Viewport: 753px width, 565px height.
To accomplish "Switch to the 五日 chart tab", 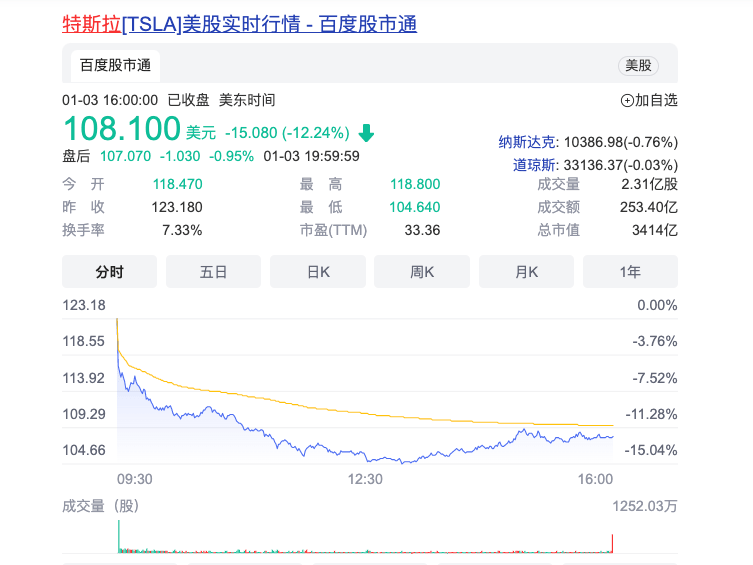I will 213,272.
